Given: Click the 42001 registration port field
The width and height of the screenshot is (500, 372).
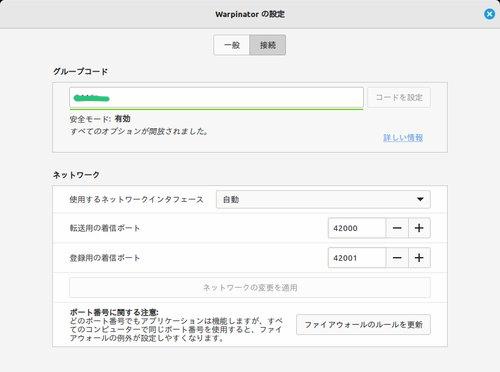Looking at the screenshot, I should pos(357,258).
